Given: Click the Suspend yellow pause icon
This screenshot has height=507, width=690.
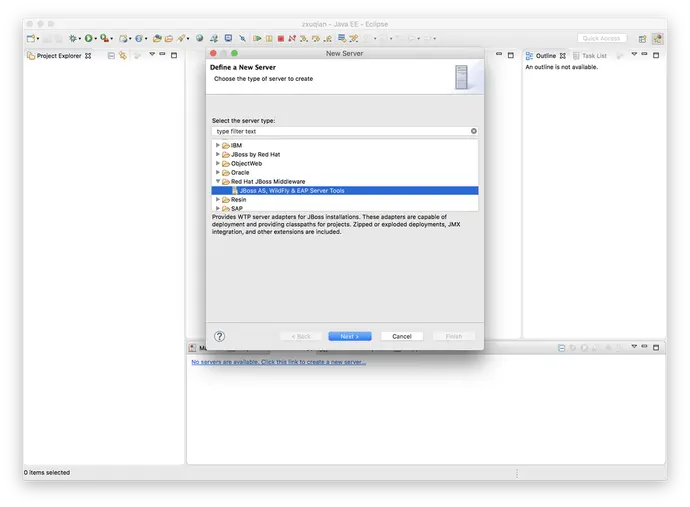Looking at the screenshot, I should click(269, 39).
